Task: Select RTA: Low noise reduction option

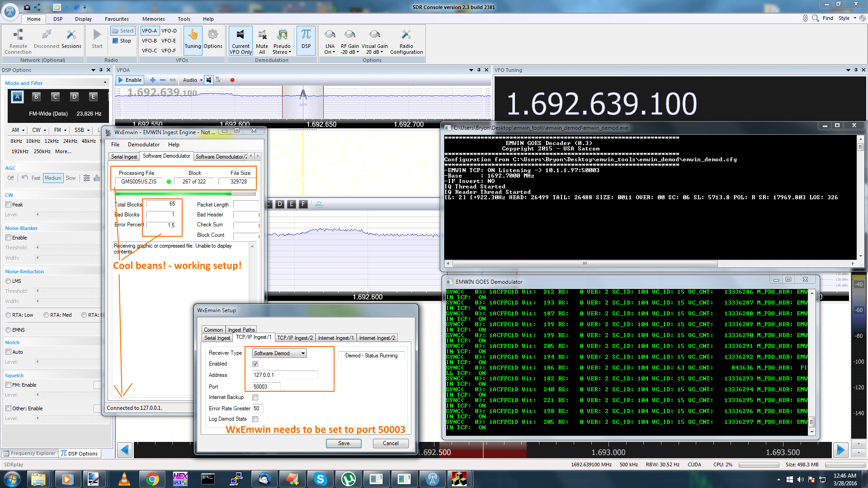Action: [8, 315]
